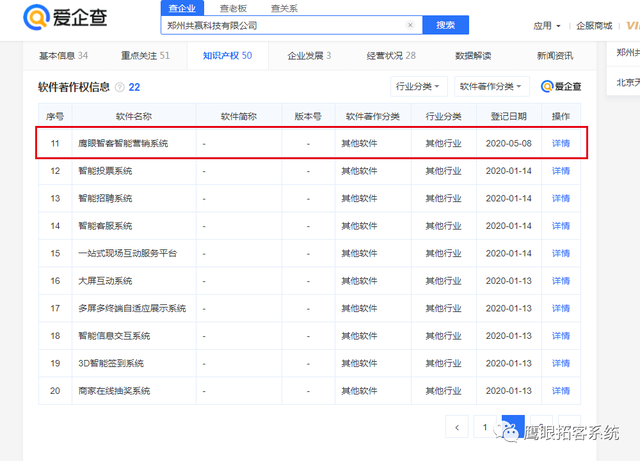
Task: Open the 应用 dropdown menu
Action: [547, 25]
